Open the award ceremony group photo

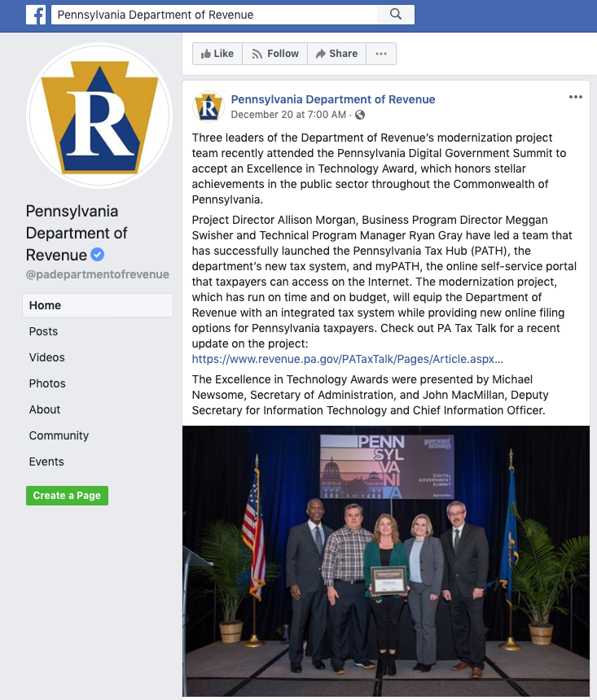(x=385, y=560)
